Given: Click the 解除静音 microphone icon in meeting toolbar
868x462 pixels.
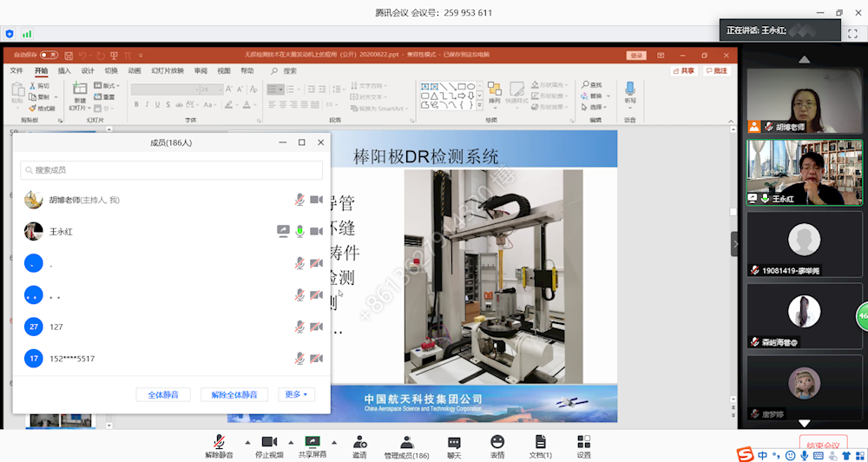Looking at the screenshot, I should (219, 442).
